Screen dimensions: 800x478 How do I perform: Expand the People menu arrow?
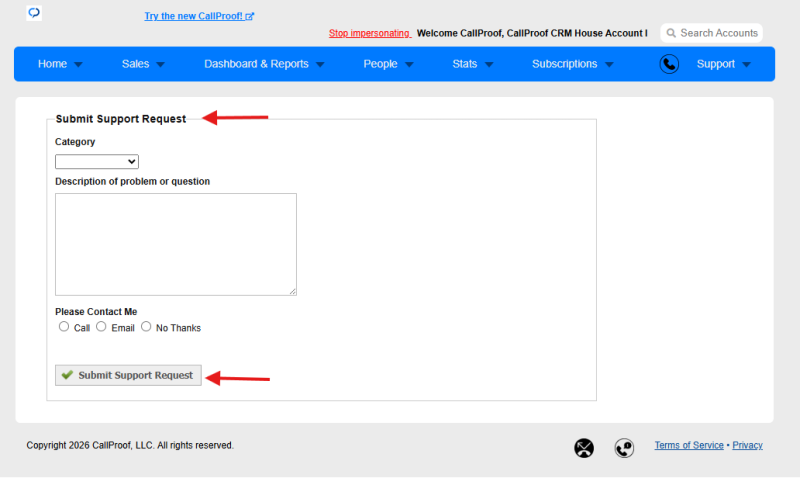[x=409, y=65]
